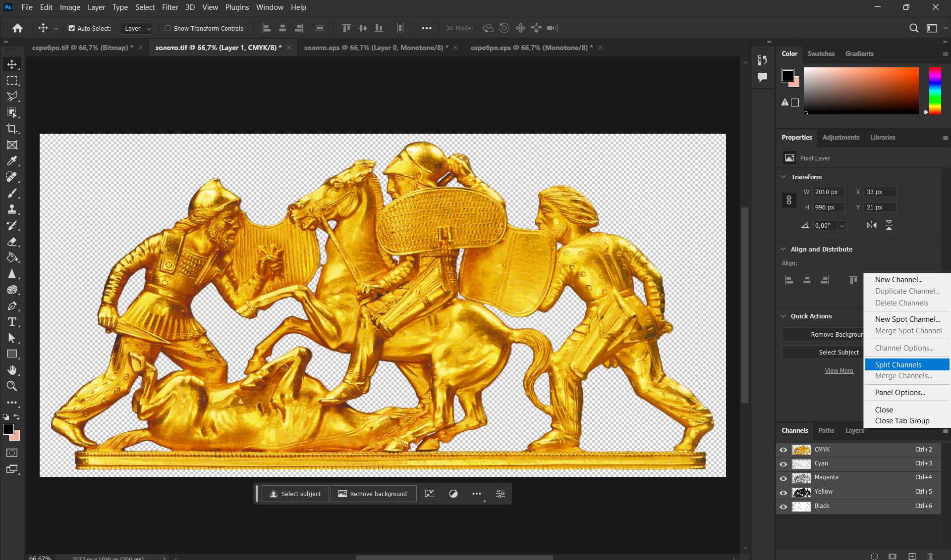Click Select subject in contextual task bar
This screenshot has height=560, width=951.
(x=295, y=494)
